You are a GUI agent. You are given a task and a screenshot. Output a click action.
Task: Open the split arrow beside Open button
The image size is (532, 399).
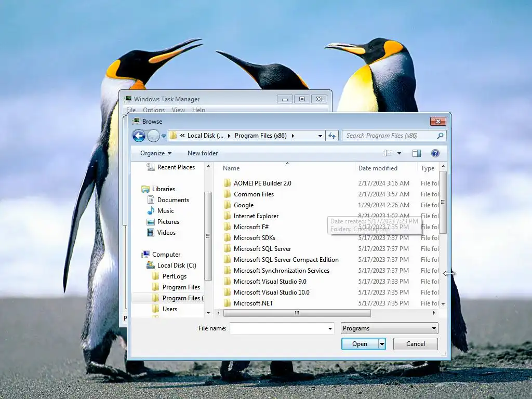382,344
